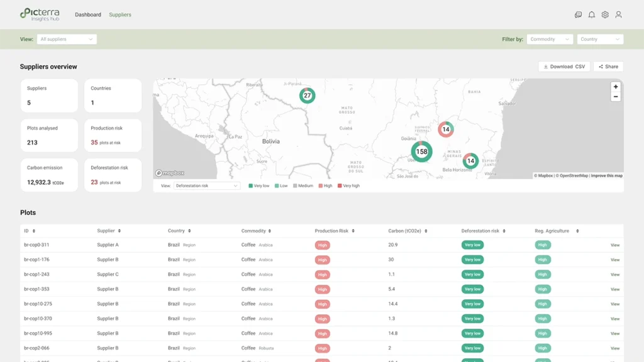
Task: Select the Plots analysed card
Action: point(49,136)
